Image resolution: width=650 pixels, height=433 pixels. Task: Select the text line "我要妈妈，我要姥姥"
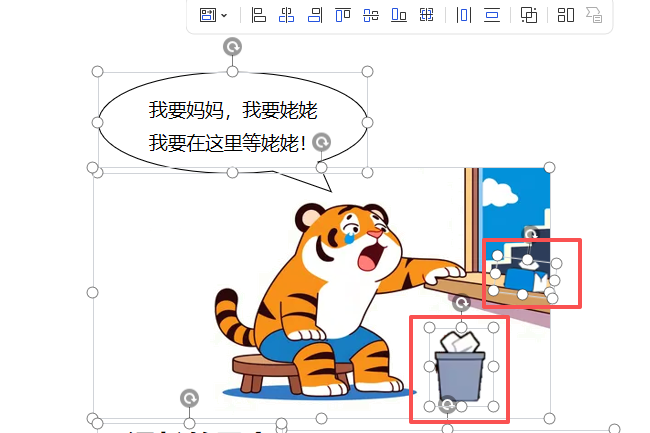point(233,110)
